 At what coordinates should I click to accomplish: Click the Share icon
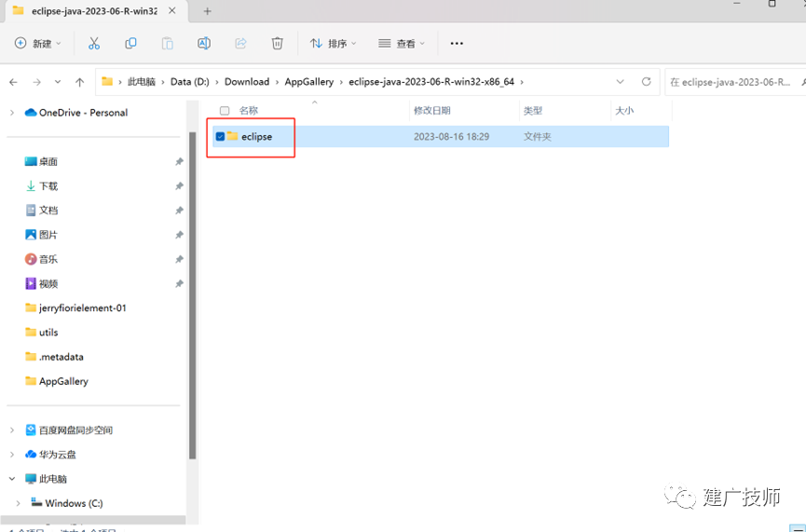point(240,44)
